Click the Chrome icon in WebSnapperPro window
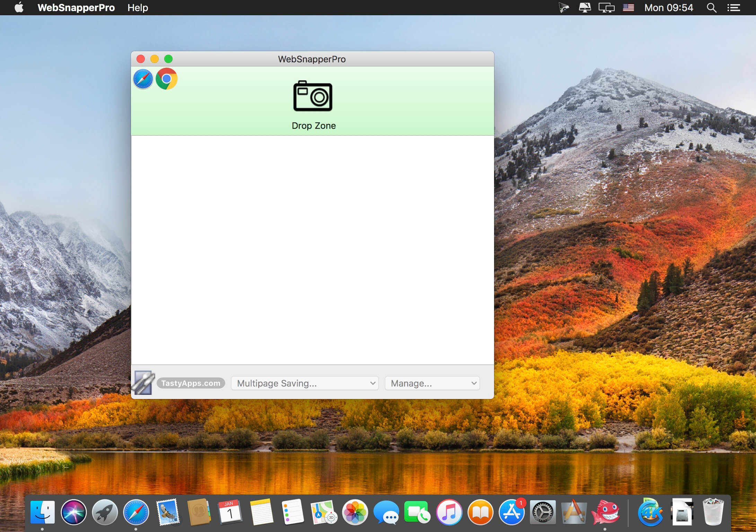 (167, 79)
